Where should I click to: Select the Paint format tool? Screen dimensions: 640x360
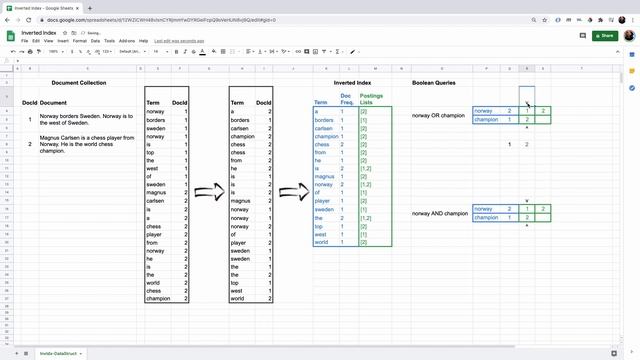click(x=39, y=52)
